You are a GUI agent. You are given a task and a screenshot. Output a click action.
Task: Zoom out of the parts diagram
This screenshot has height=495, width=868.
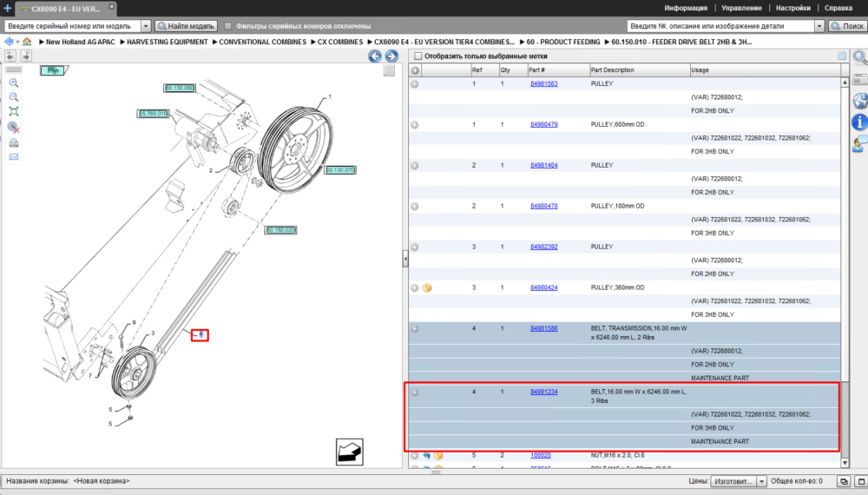(x=14, y=97)
